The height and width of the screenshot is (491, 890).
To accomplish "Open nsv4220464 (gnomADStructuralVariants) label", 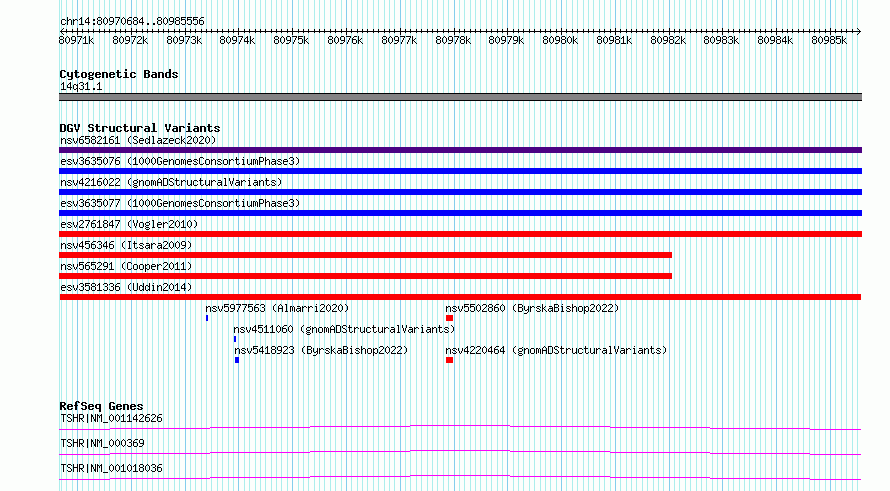I will pos(556,350).
